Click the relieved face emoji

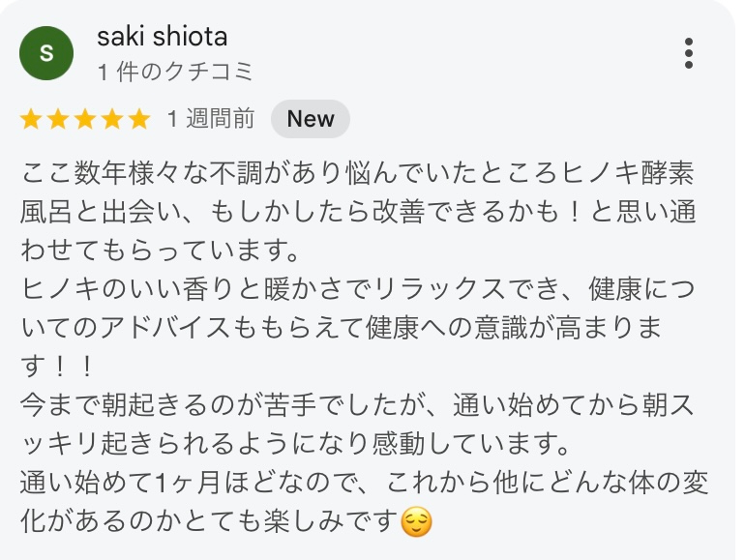(x=416, y=521)
